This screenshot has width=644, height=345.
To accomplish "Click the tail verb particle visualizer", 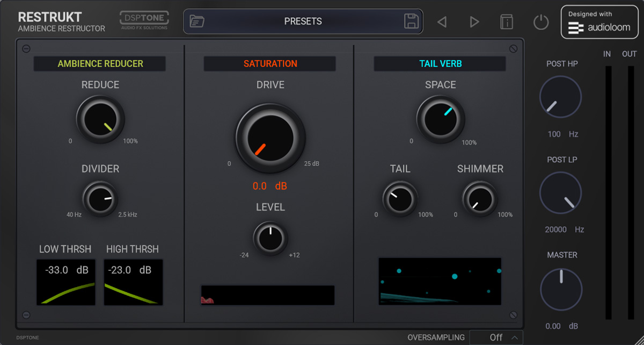I will (x=440, y=281).
